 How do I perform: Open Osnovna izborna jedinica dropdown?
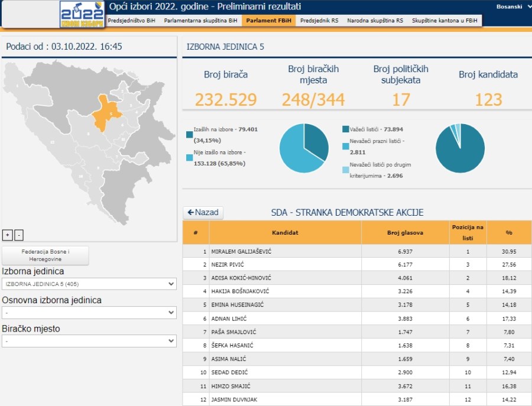coord(89,313)
